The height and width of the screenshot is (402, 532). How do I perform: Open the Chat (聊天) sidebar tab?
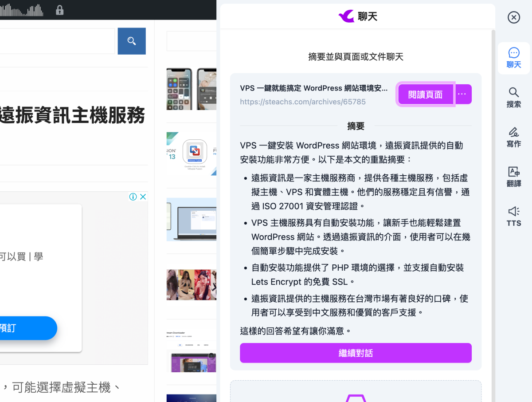(x=514, y=58)
